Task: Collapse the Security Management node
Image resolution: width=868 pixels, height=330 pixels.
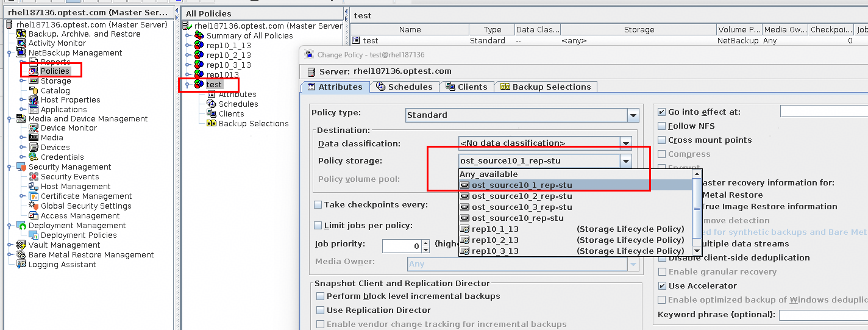Action: pos(9,167)
